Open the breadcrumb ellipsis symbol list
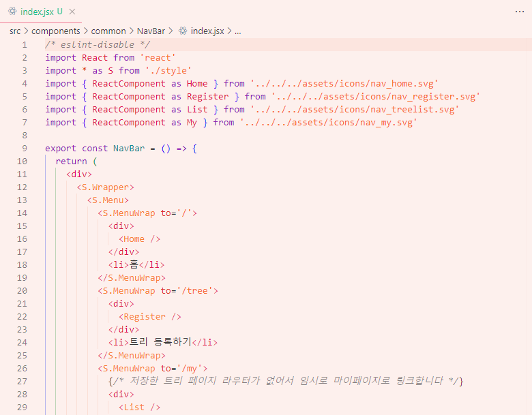 point(238,31)
